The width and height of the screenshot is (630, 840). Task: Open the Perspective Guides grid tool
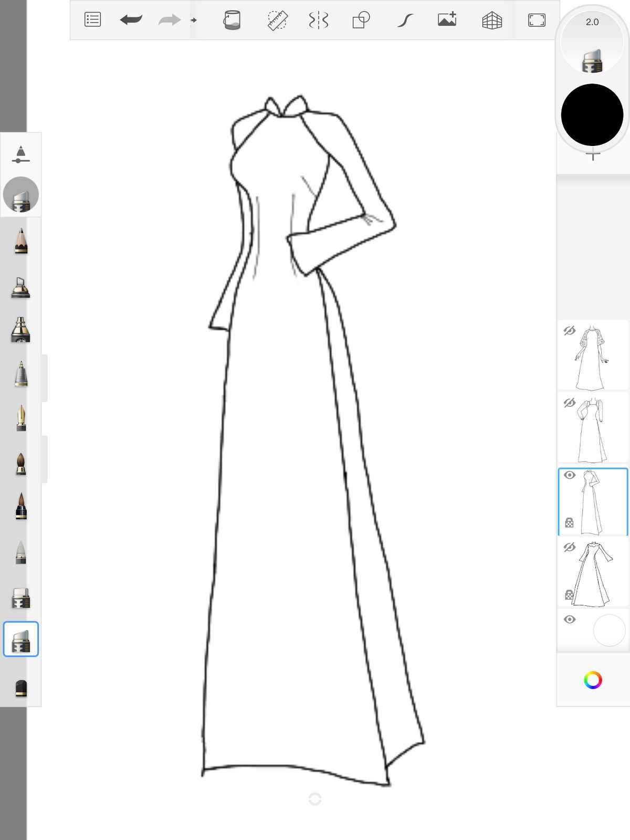click(x=492, y=20)
